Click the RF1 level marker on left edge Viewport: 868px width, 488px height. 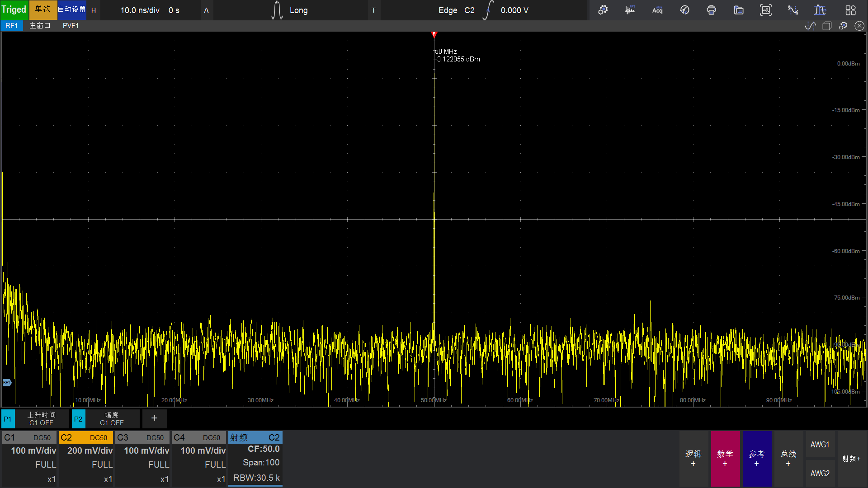[x=6, y=383]
